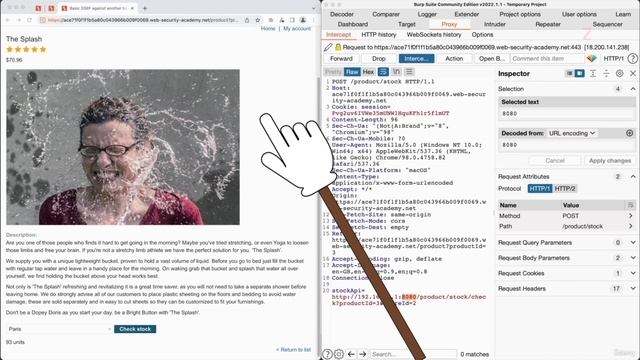Open the URL encoding dropdown
The height and width of the screenshot is (360, 640).
[572, 133]
